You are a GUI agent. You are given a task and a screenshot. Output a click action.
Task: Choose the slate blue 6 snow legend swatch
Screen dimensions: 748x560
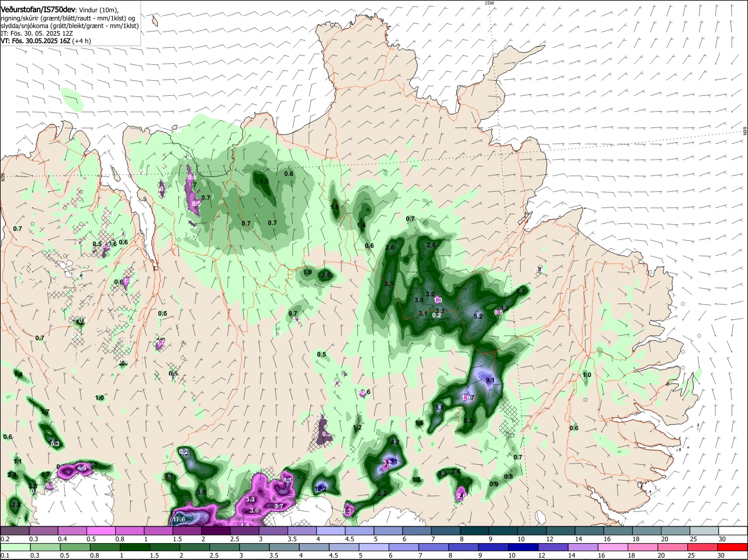(x=417, y=530)
